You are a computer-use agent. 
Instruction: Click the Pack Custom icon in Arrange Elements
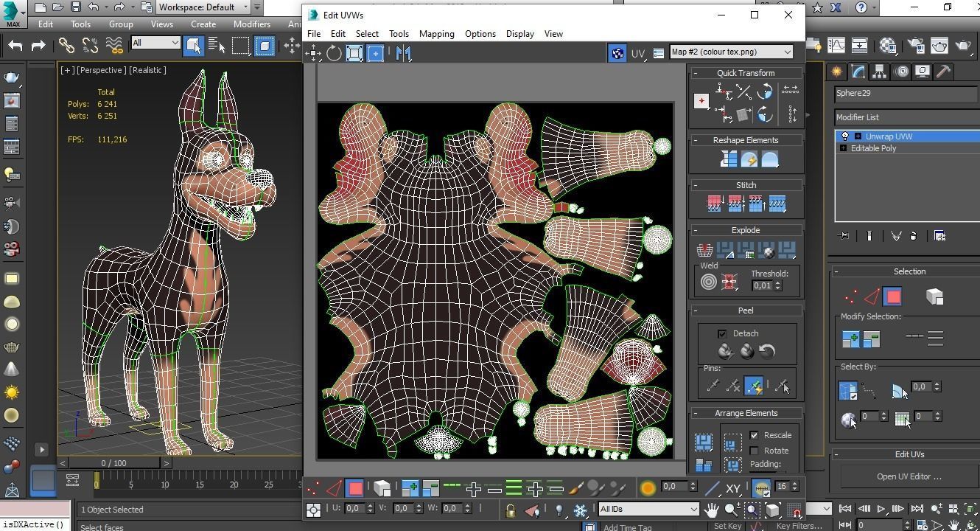coord(704,442)
